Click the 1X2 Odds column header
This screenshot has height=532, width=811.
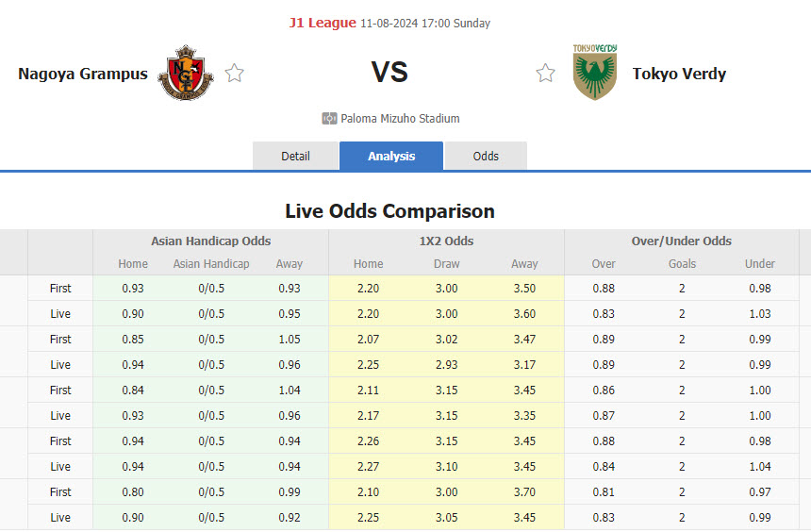pyautogui.click(x=447, y=241)
